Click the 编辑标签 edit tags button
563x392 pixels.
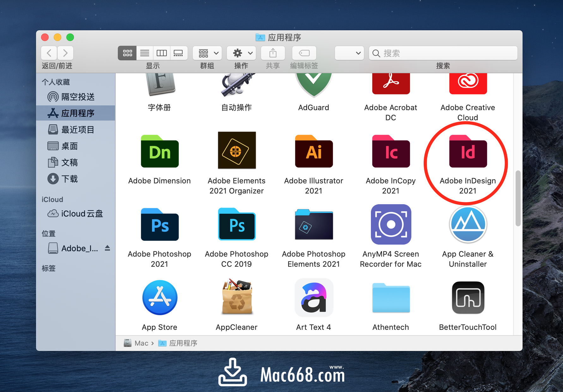pos(304,53)
